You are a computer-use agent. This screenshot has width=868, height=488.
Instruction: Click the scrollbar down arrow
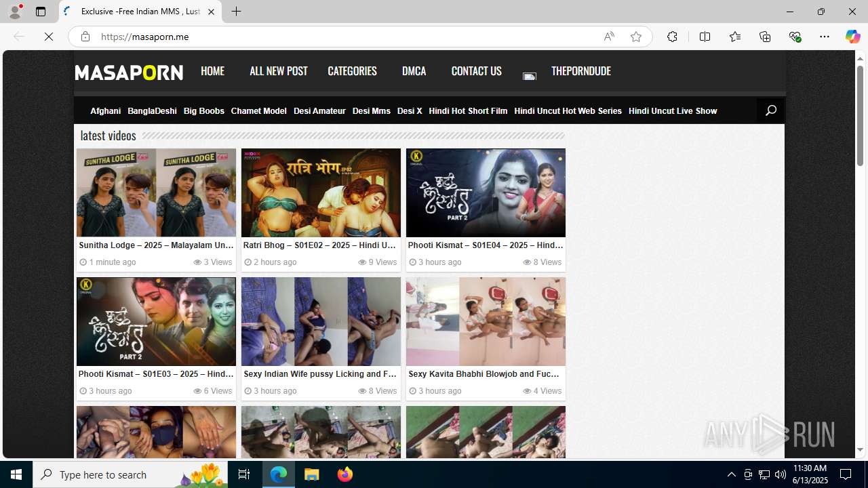pos(860,450)
